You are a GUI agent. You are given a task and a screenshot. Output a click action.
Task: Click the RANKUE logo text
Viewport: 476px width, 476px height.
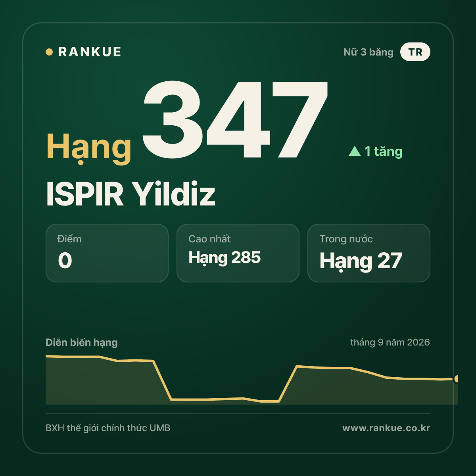[x=90, y=52]
